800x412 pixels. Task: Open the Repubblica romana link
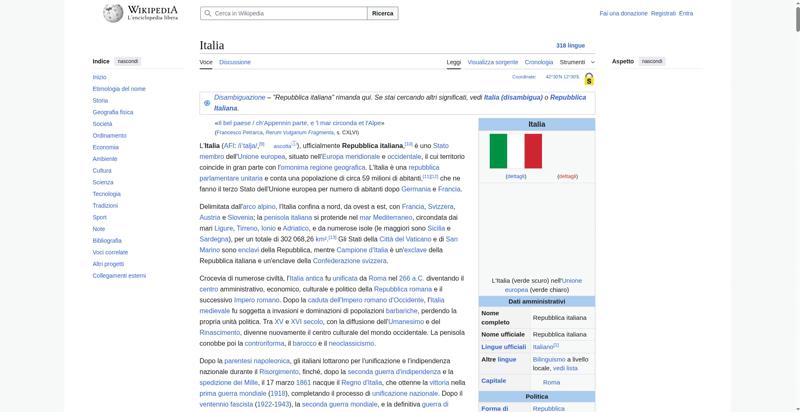(403, 289)
